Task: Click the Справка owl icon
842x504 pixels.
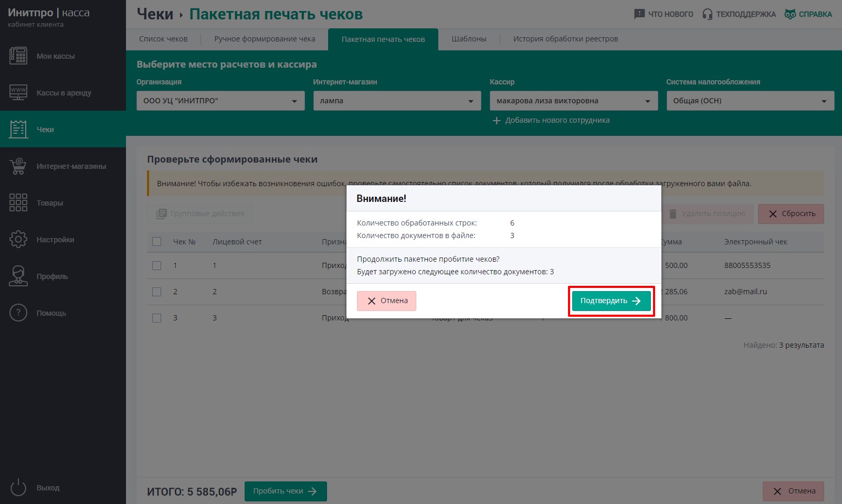Action: pos(790,14)
